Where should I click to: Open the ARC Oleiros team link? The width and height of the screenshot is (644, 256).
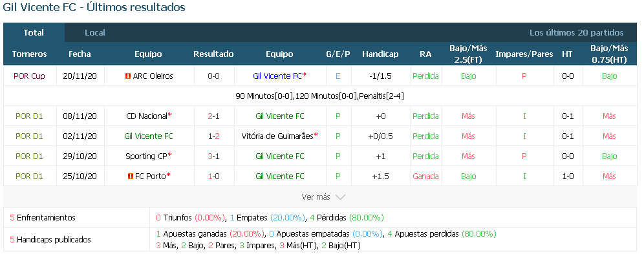click(153, 76)
